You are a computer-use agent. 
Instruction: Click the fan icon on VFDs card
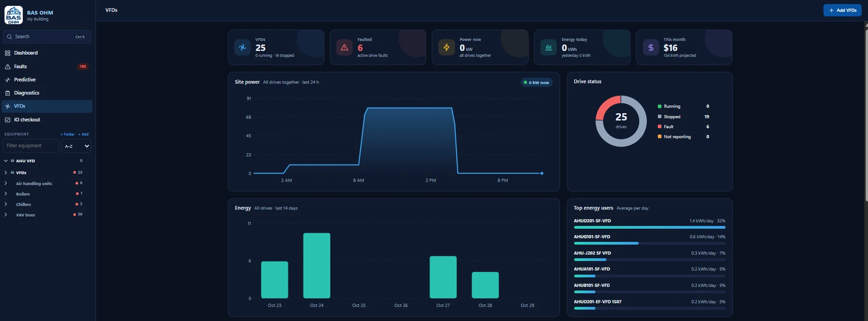coord(243,47)
